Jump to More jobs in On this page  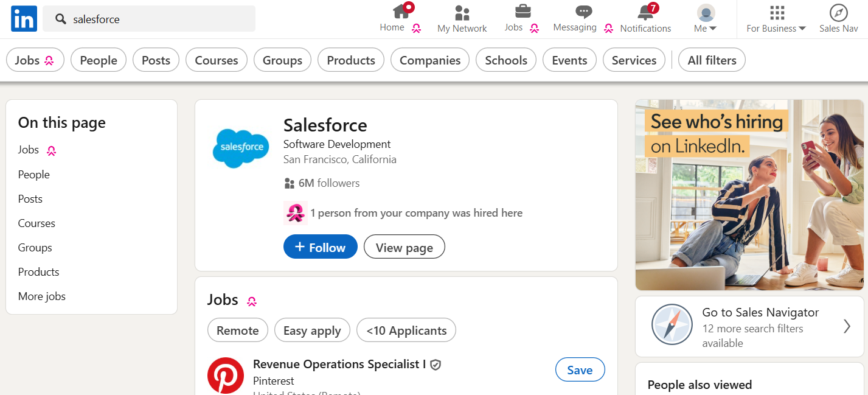(42, 296)
